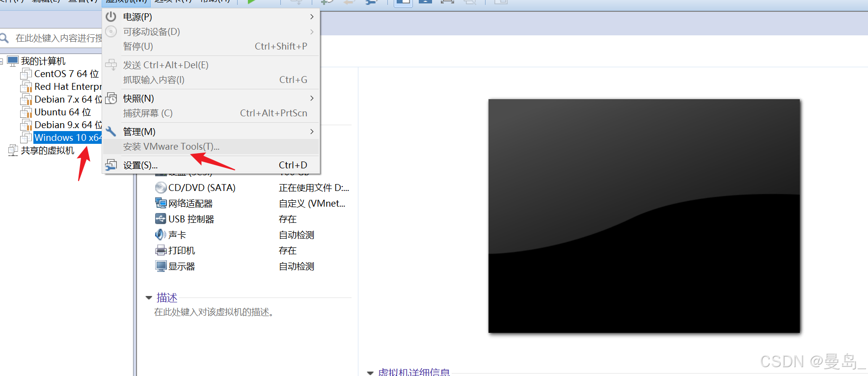Click the 声卡 device label

pos(177,235)
